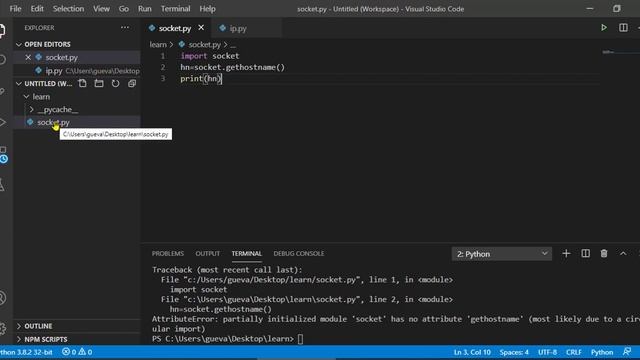Click line number 1 in gutter
640x360 pixels.
pyautogui.click(x=163, y=56)
